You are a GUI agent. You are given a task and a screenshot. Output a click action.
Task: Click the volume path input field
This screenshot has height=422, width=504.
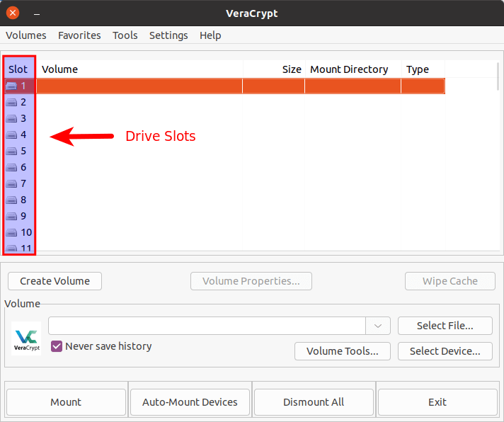(x=207, y=326)
